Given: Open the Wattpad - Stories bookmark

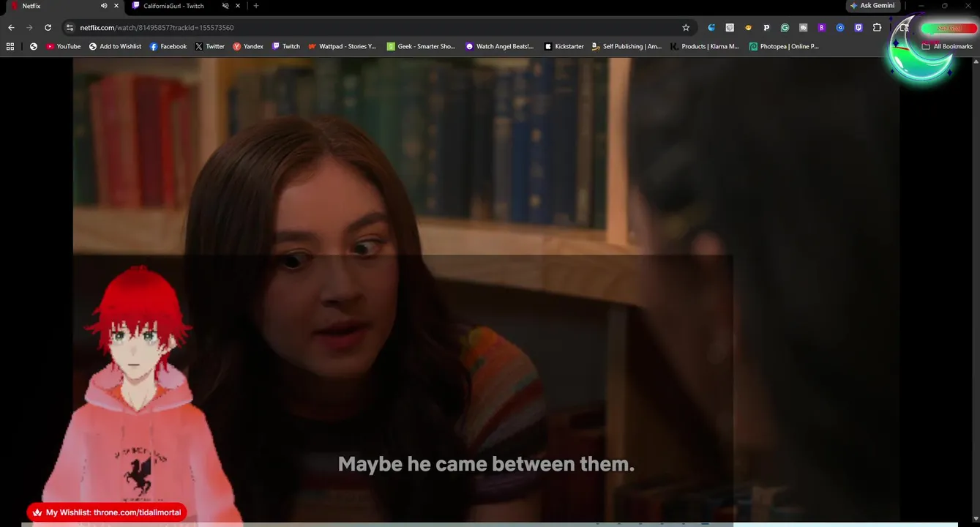Looking at the screenshot, I should (x=343, y=46).
